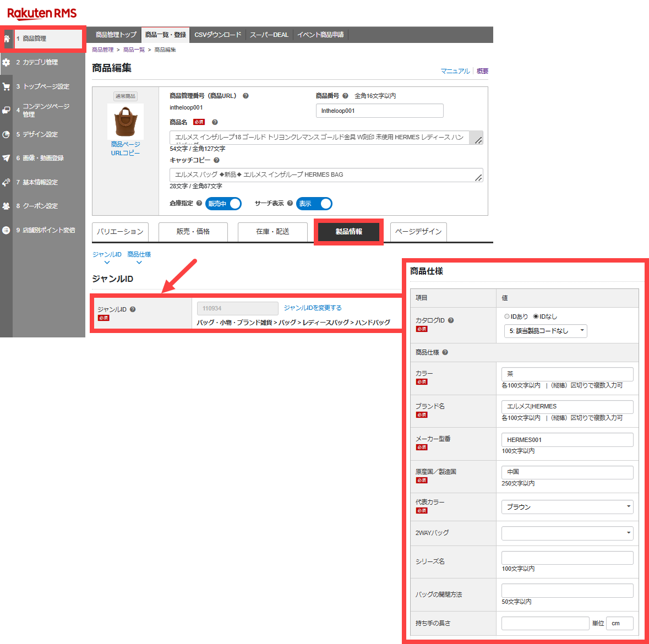Image resolution: width=649 pixels, height=644 pixels.
Task: Click help icon next to 商品番号
Action: [345, 96]
